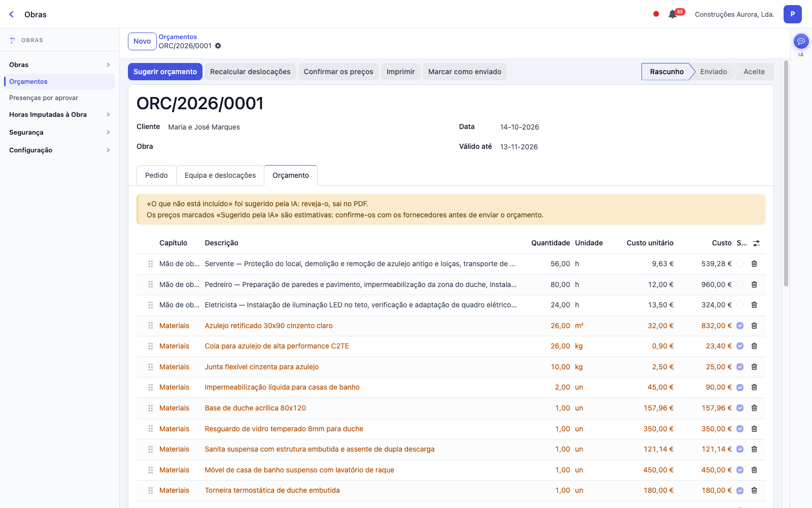812x508 pixels.
Task: Grab the drag handle of the Pedreiro line
Action: click(150, 284)
